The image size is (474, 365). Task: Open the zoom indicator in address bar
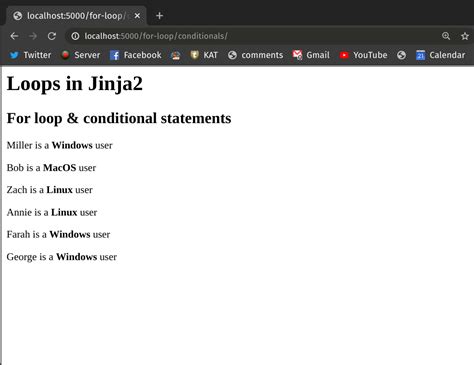click(x=446, y=36)
